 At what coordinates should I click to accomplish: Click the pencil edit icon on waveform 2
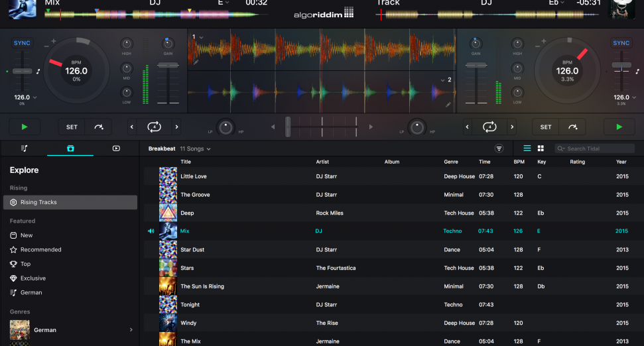(448, 105)
